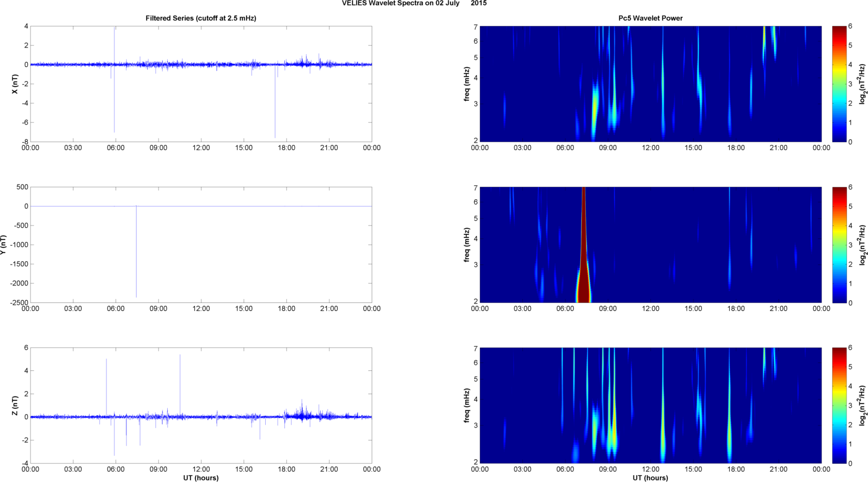This screenshot has height=482, width=868.
Task: Click the '500' tick on the Y plot
Action: (x=23, y=187)
